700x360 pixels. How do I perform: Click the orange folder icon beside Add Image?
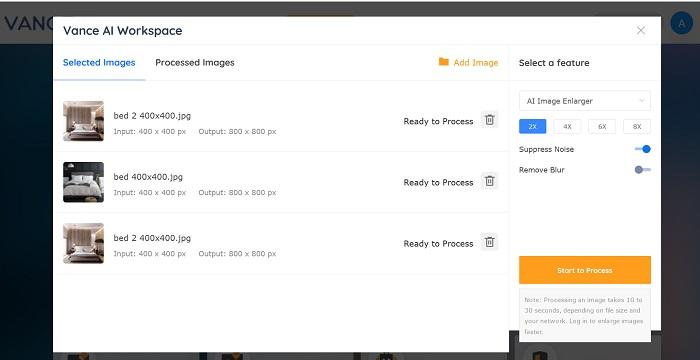point(443,62)
